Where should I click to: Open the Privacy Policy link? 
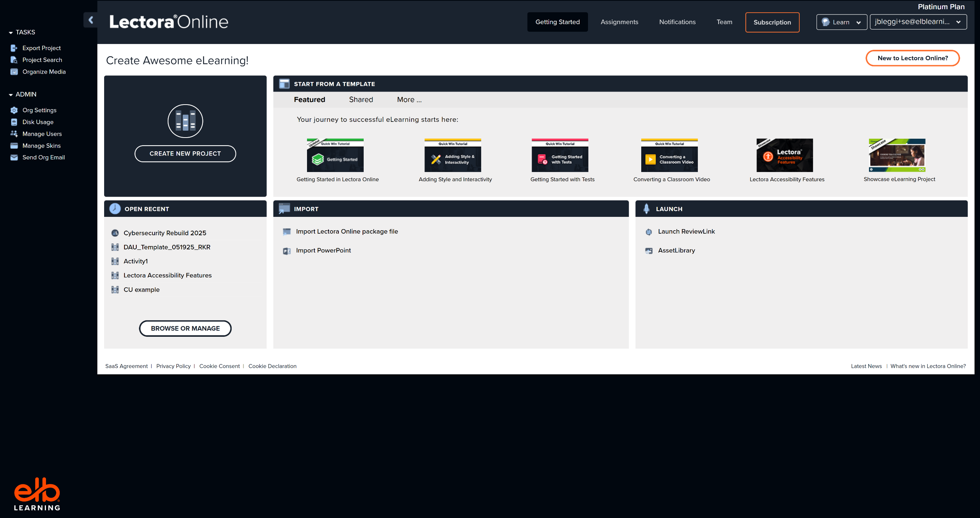coord(173,366)
